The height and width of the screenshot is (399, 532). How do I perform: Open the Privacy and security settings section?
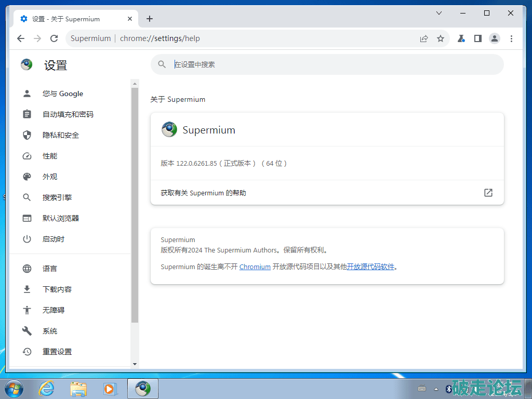point(61,135)
